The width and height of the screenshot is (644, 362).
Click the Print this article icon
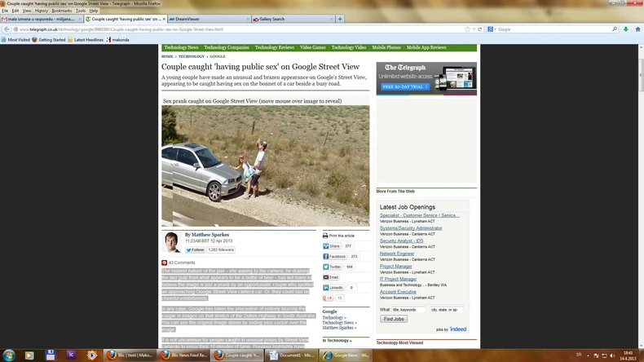[325, 236]
